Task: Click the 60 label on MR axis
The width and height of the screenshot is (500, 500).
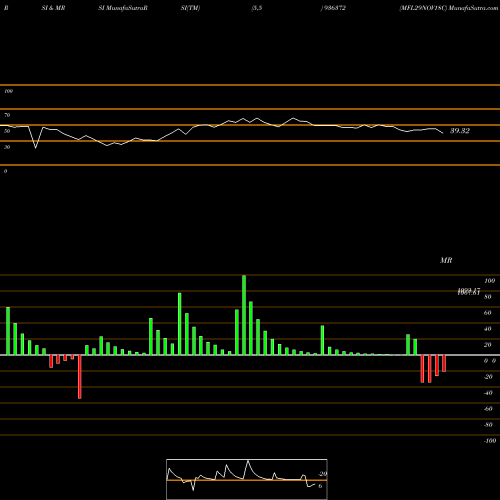Action: 487,313
